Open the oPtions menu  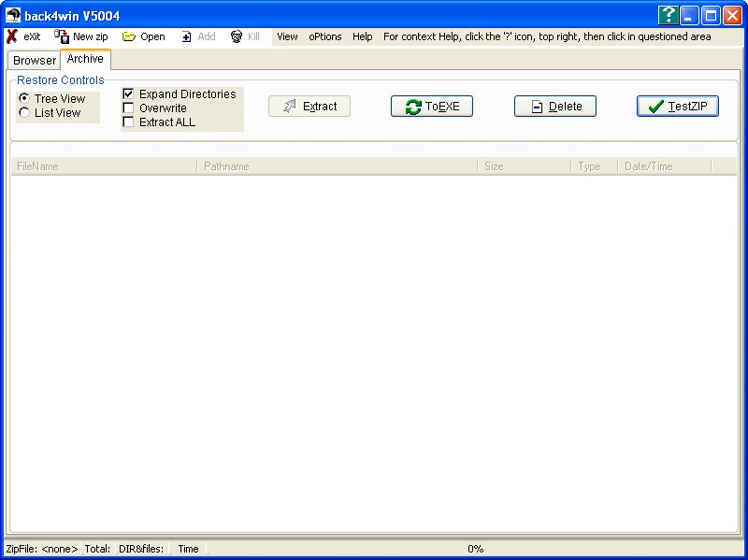pyautogui.click(x=324, y=36)
